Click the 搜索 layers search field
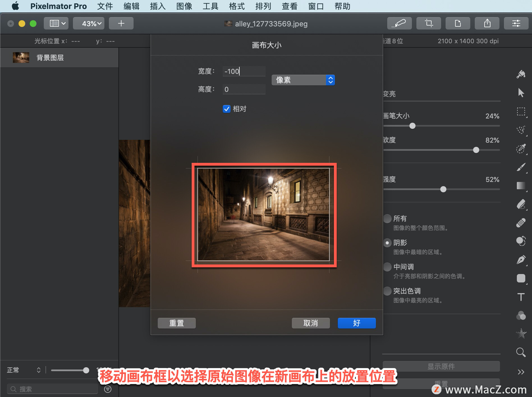 (52, 389)
